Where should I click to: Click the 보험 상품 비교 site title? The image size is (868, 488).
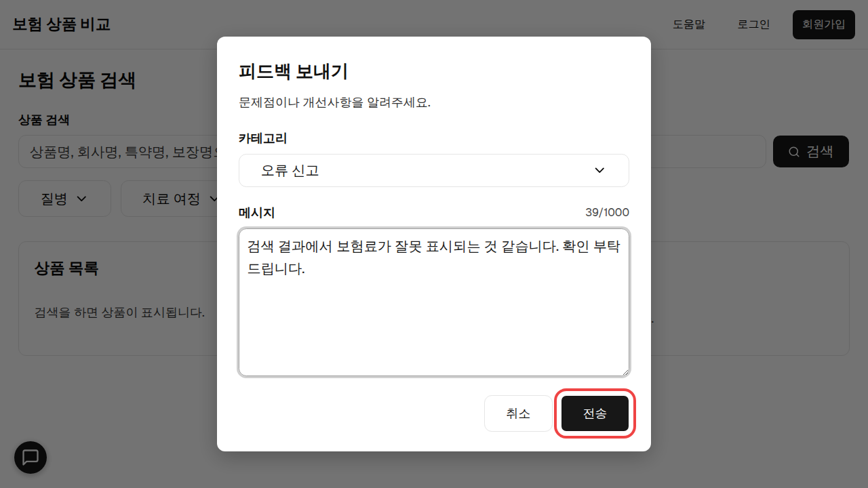coord(62,24)
